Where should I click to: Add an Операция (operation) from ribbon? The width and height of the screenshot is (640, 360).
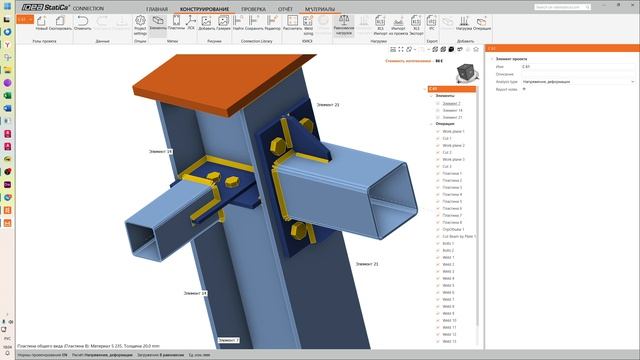482,23
